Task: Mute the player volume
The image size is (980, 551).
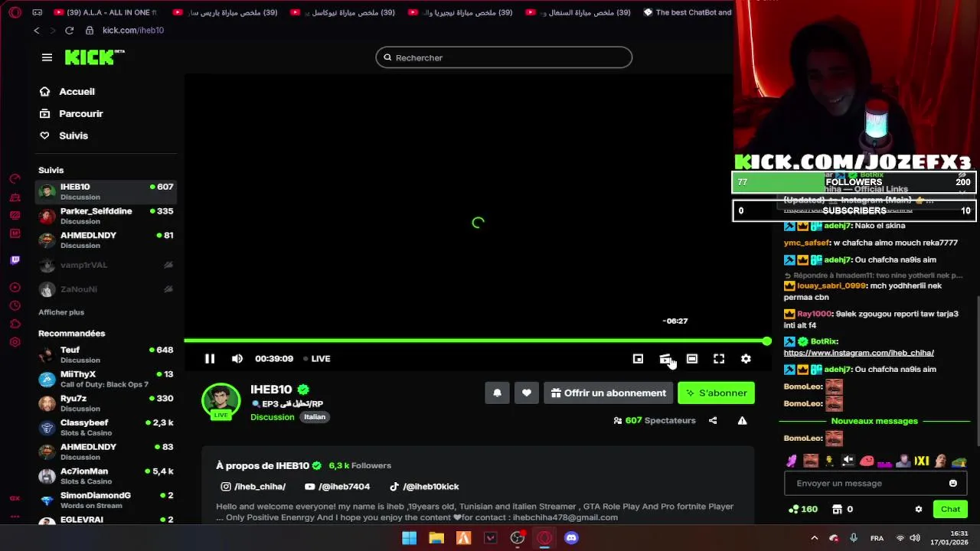Action: click(x=237, y=358)
